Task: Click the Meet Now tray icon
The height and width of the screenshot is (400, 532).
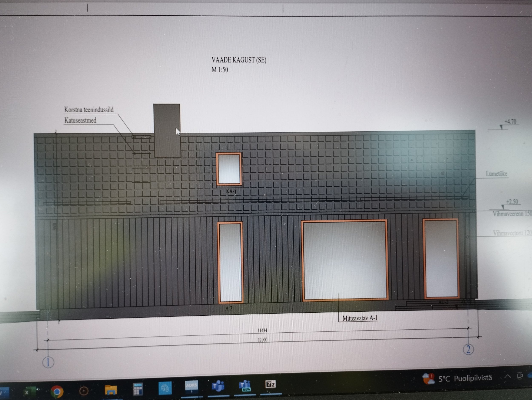Action: 519,376
